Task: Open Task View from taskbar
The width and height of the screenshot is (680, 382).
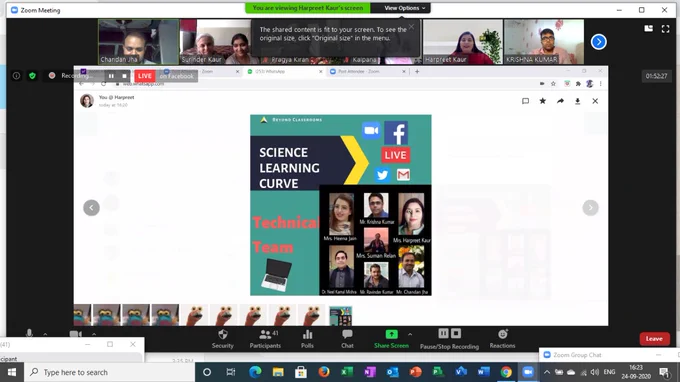Action: [230, 372]
